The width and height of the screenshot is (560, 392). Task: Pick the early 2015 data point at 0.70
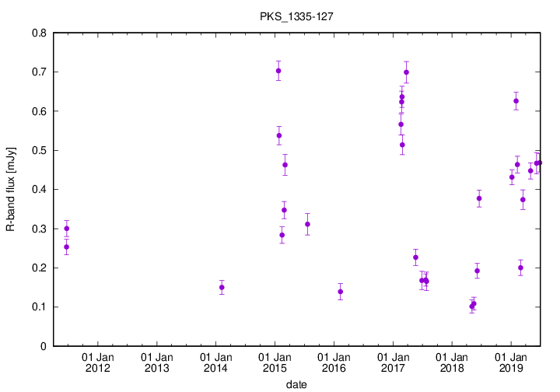[x=278, y=71]
